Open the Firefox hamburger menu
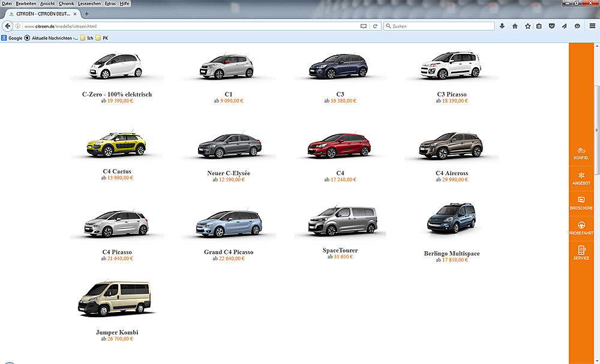Image resolution: width=600 pixels, height=364 pixels. (592, 26)
